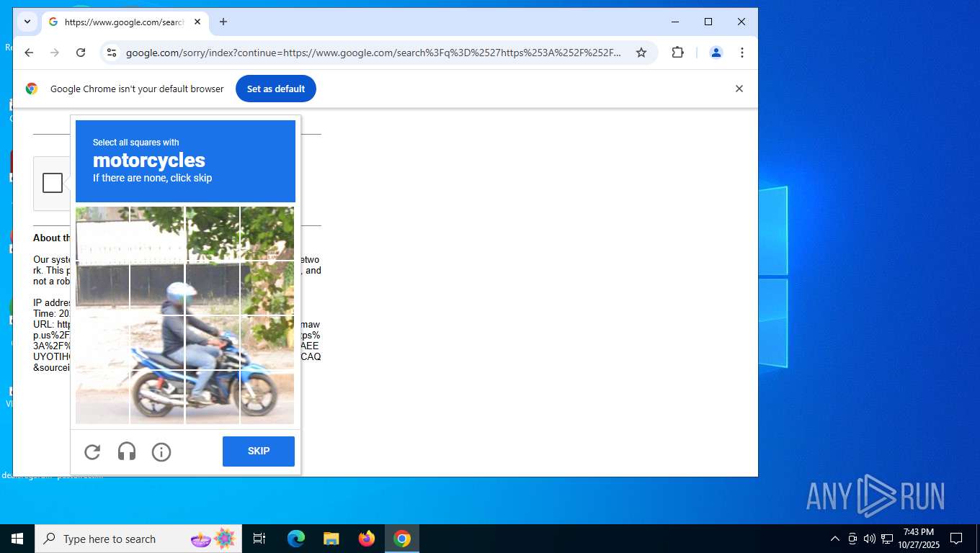This screenshot has height=553, width=980.
Task: Open network settings from the tray icon
Action: pyautogui.click(x=887, y=539)
